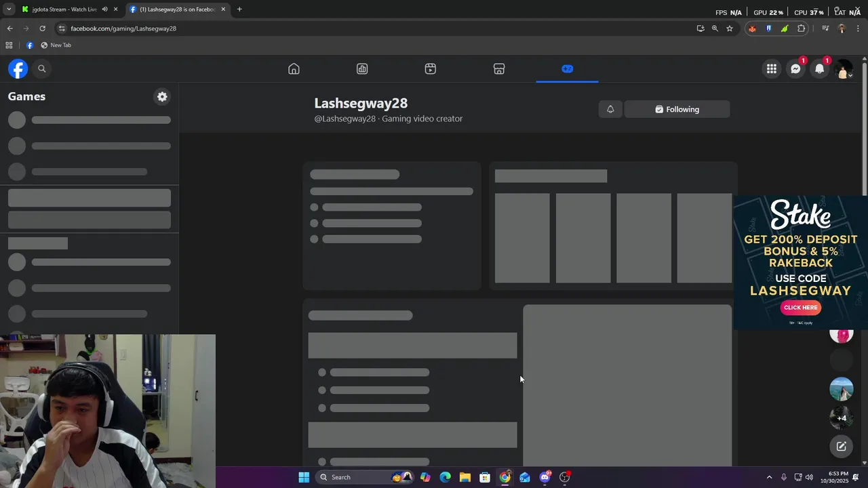Close the jgdota Stream tab
868x488 pixels.
click(116, 9)
